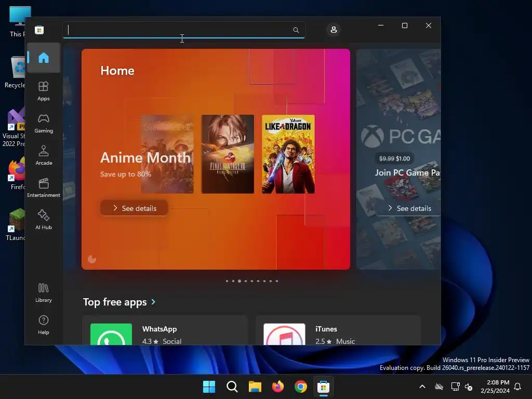Open the OneDrive cloud tray icon
This screenshot has height=399, width=532.
coord(439,387)
